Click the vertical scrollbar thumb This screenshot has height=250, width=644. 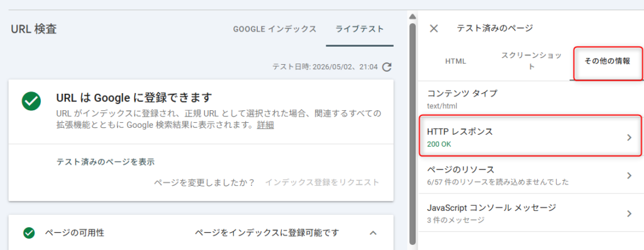tap(413, 134)
